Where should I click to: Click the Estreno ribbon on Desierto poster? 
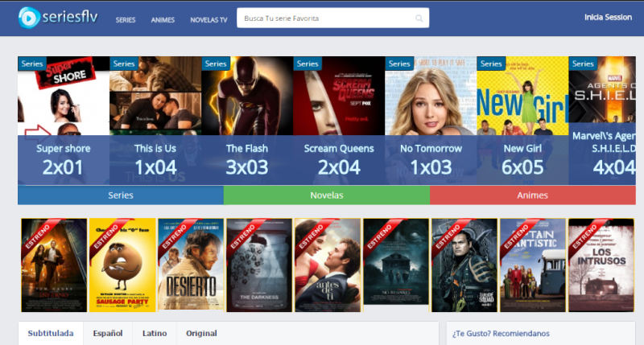[x=175, y=236]
